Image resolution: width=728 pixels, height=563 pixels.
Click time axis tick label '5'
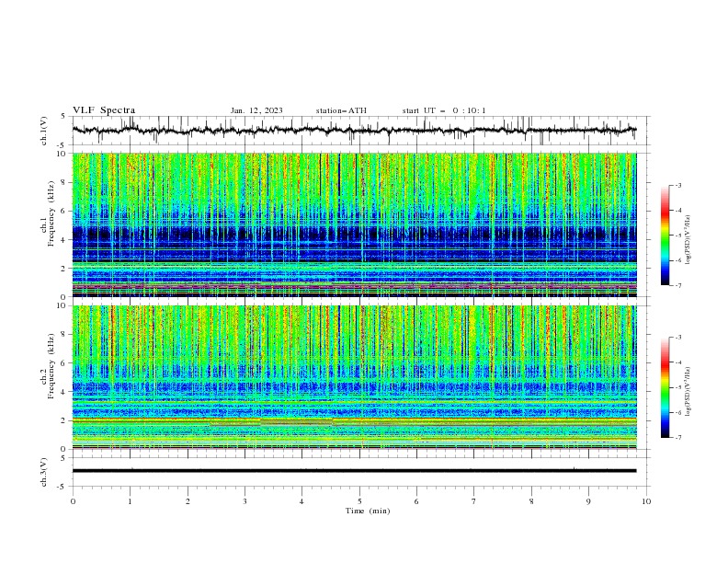click(359, 501)
